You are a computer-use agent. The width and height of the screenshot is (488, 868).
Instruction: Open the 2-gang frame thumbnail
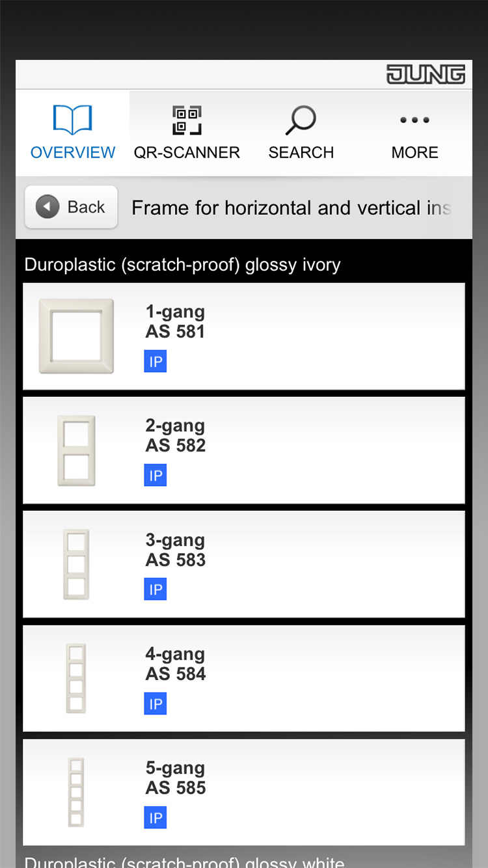click(76, 450)
